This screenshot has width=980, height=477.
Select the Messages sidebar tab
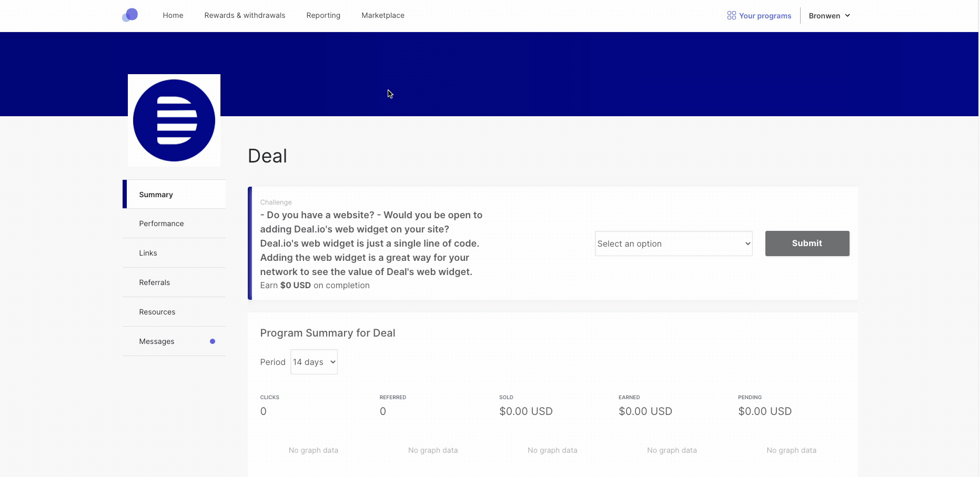(x=174, y=341)
